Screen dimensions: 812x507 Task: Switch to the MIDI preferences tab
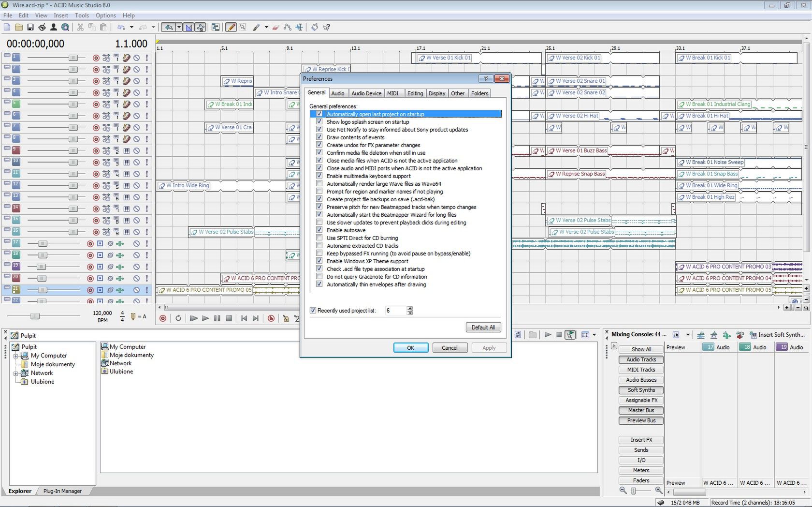(x=393, y=93)
